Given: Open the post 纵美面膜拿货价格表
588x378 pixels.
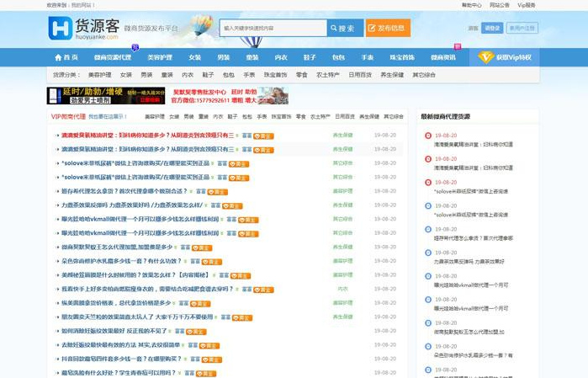Looking at the screenshot, I should [x=116, y=303].
